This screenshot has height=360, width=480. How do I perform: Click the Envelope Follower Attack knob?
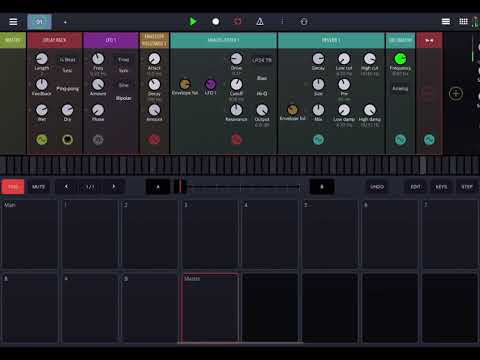[x=154, y=59]
